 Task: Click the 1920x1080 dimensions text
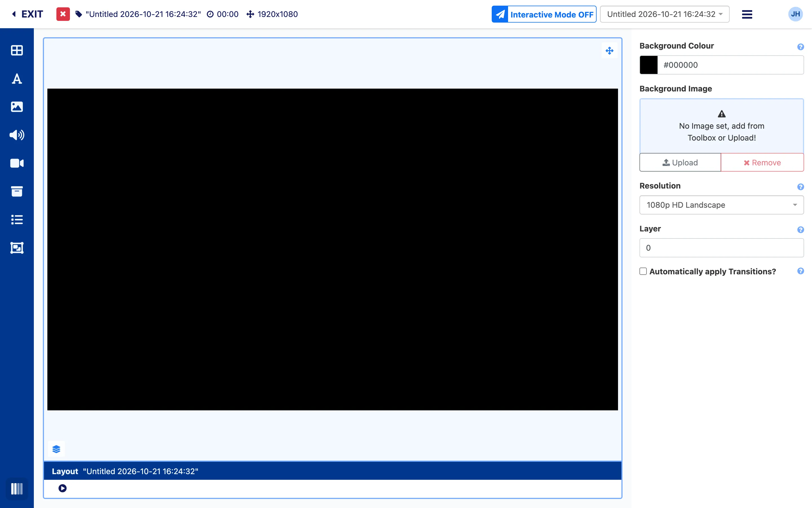[x=277, y=14]
